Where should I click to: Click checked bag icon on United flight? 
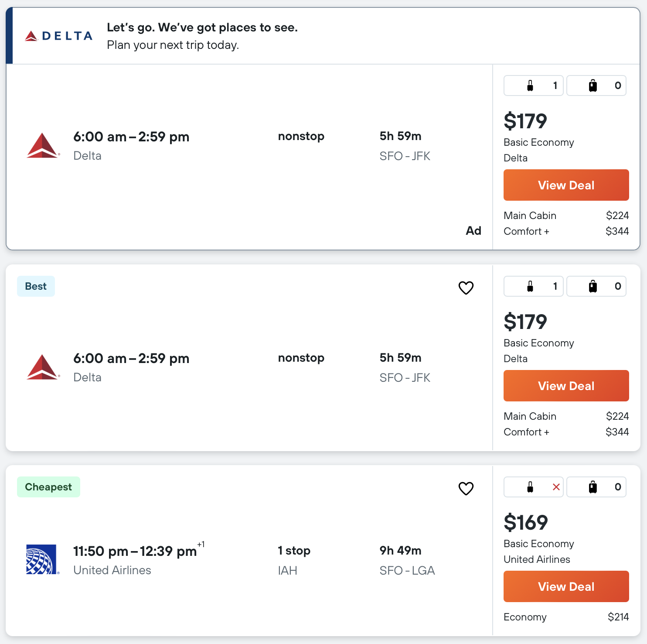pos(593,487)
